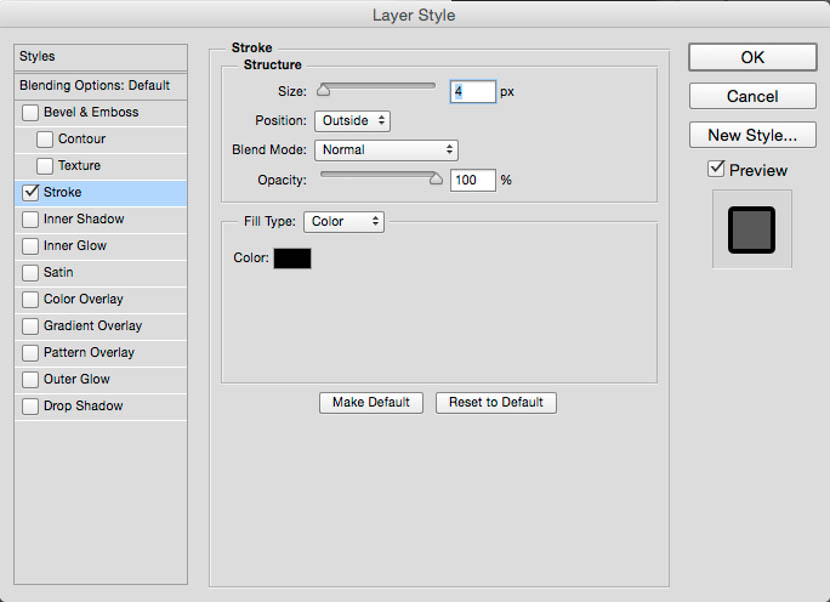Click the Opacity slider handle
The height and width of the screenshot is (602, 830).
pos(435,179)
